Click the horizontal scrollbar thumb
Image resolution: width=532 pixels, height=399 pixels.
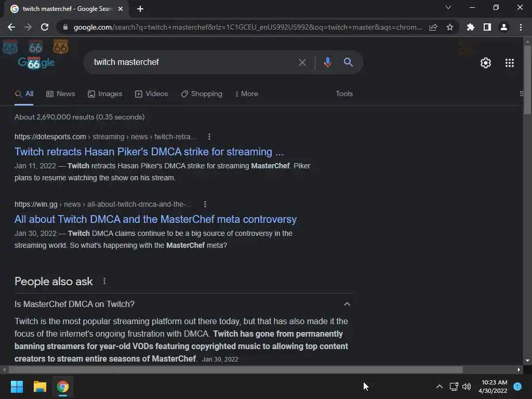(x=235, y=369)
